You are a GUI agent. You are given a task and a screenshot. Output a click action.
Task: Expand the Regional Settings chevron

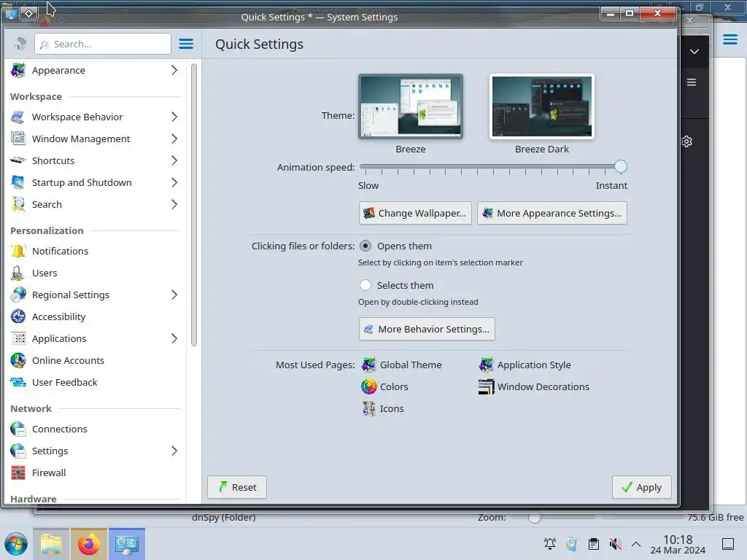click(x=174, y=295)
